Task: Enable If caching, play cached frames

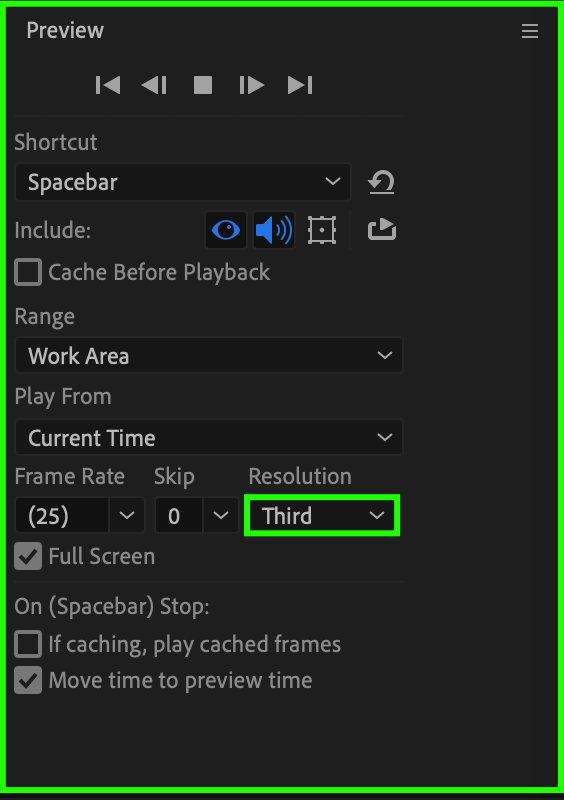Action: click(x=28, y=644)
